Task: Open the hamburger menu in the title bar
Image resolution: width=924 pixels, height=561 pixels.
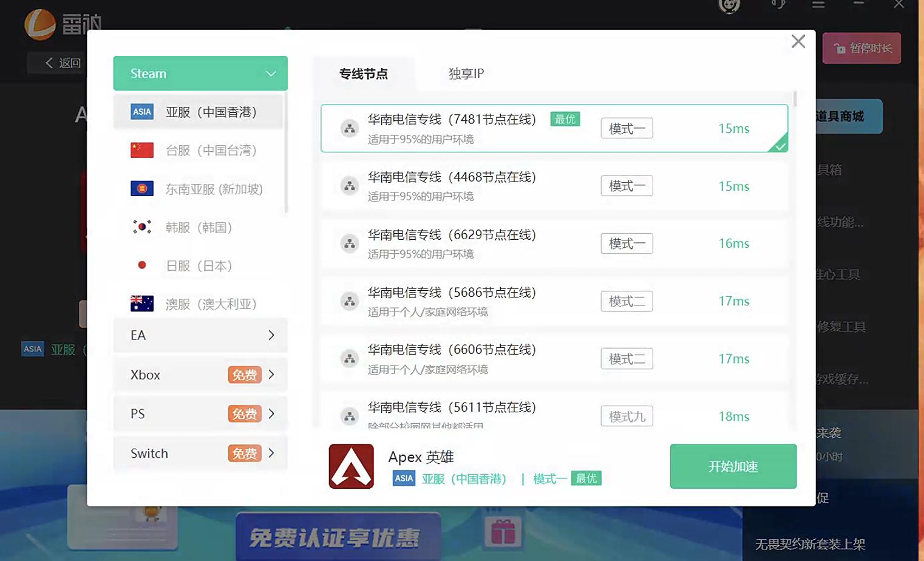Action: coord(818,5)
